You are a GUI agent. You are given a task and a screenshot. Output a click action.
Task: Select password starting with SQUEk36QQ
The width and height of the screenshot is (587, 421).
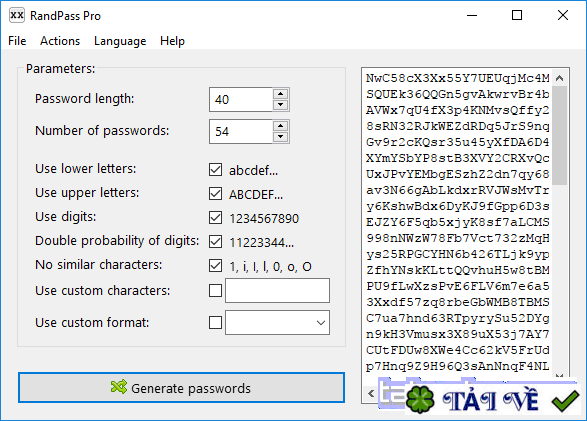tap(457, 94)
